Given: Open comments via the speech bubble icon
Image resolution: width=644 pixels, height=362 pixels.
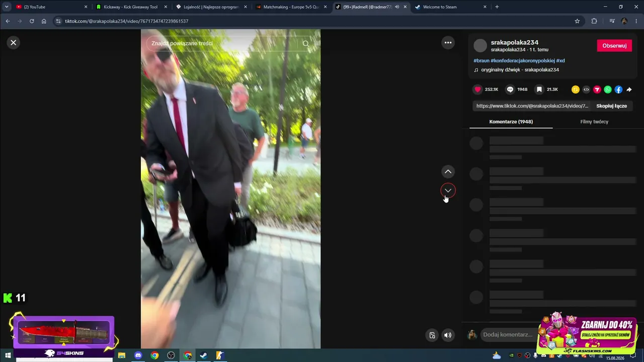Looking at the screenshot, I should tap(510, 89).
